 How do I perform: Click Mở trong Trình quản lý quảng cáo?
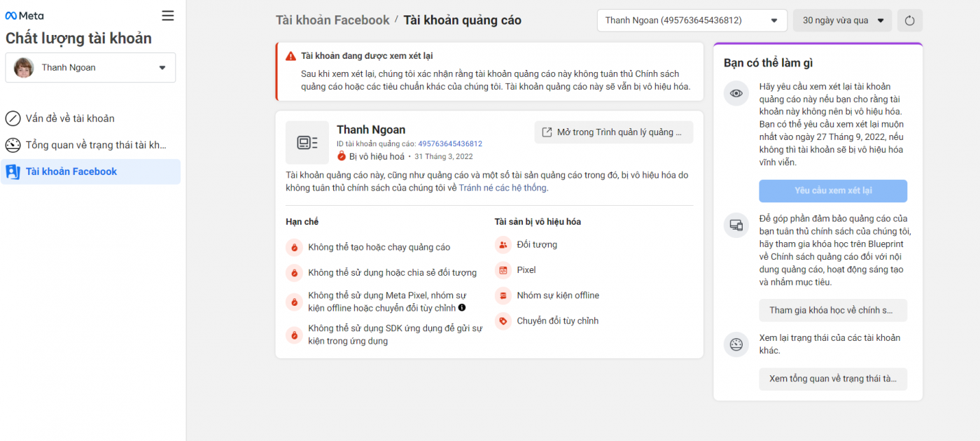point(614,132)
